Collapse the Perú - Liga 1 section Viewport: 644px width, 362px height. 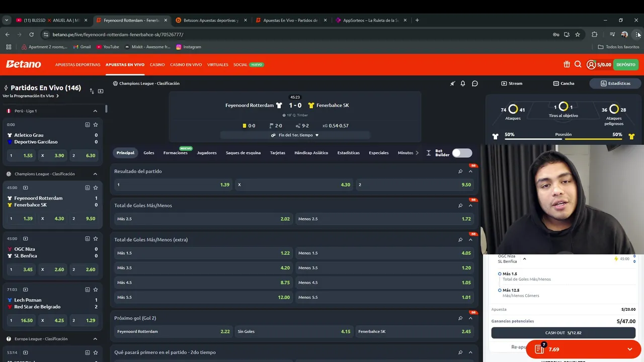95,111
